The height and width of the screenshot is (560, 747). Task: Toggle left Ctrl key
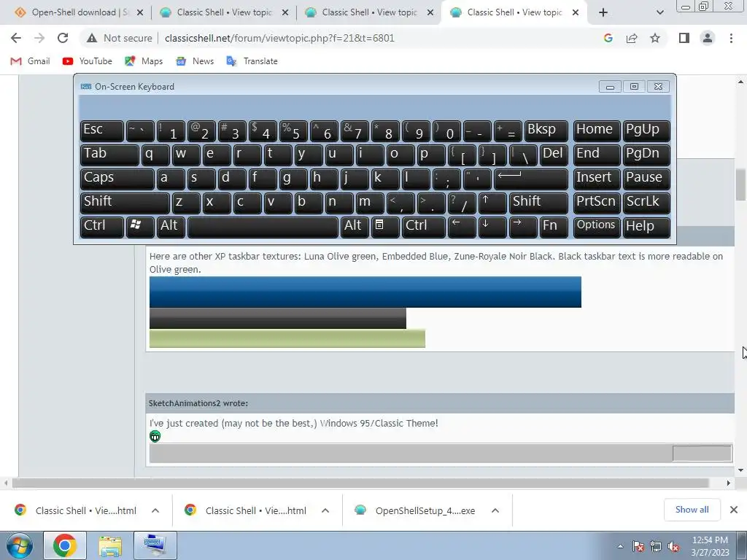[102, 227]
